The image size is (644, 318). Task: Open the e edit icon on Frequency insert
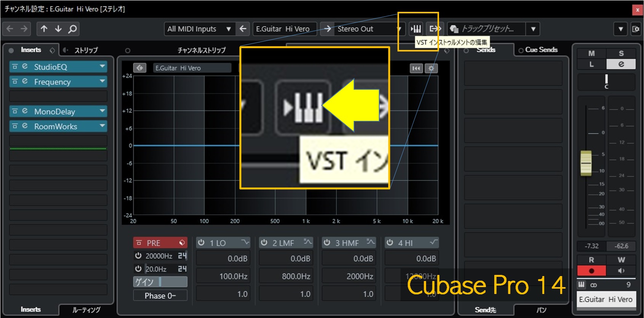point(25,81)
